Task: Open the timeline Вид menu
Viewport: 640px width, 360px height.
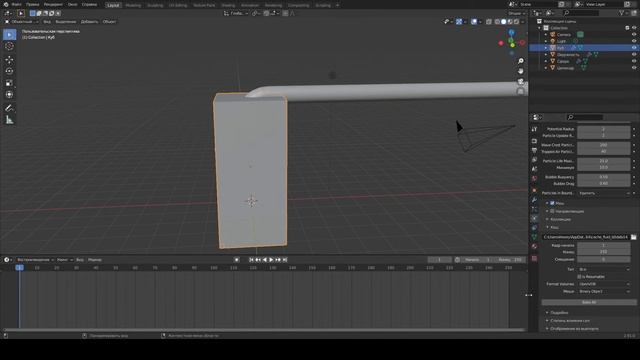Action: (80, 260)
